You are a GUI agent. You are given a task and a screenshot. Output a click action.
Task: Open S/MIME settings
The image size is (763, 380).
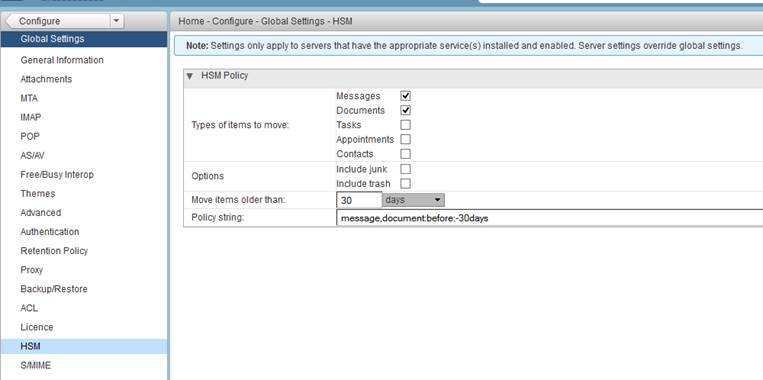tap(36, 365)
